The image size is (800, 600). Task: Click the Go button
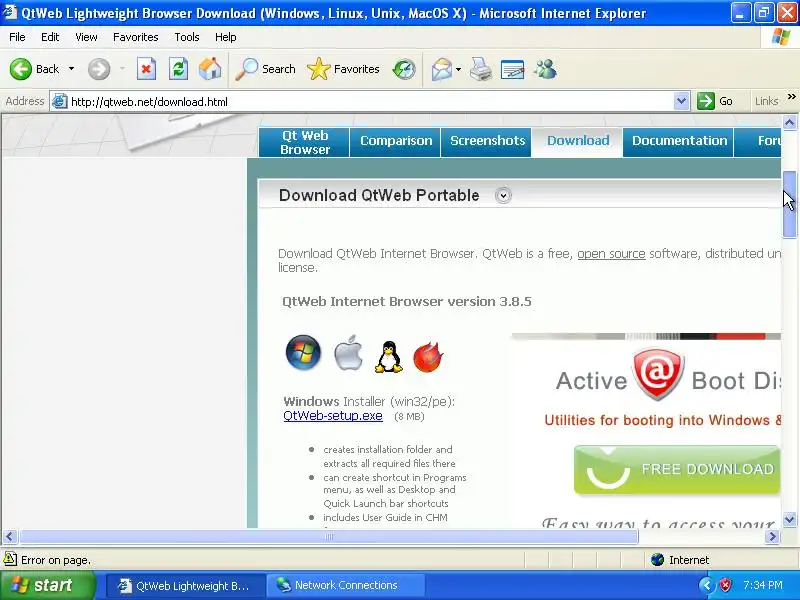pos(715,101)
